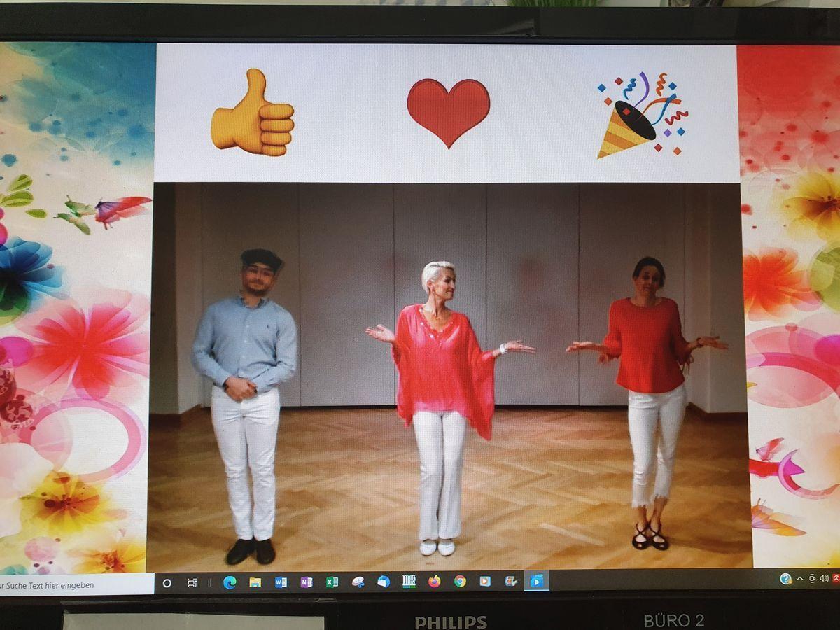Click the Cortana circle button

click(x=167, y=583)
